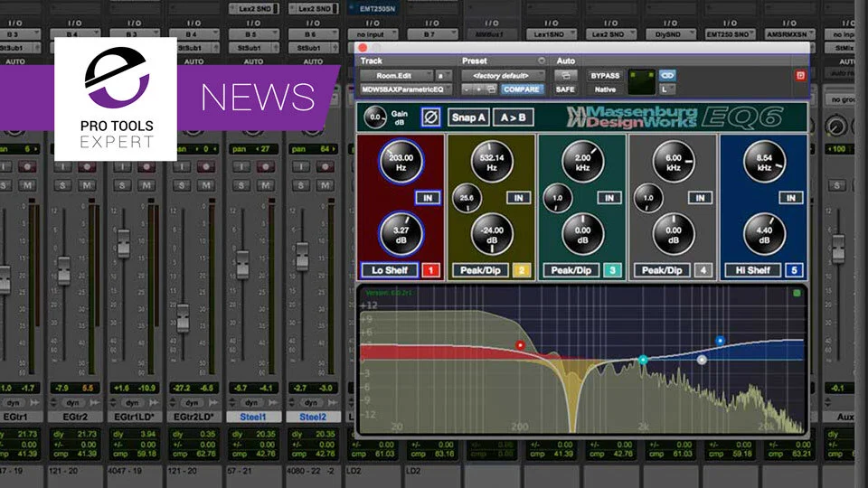
Task: Mute the EGtr2 track
Action: click(x=87, y=184)
